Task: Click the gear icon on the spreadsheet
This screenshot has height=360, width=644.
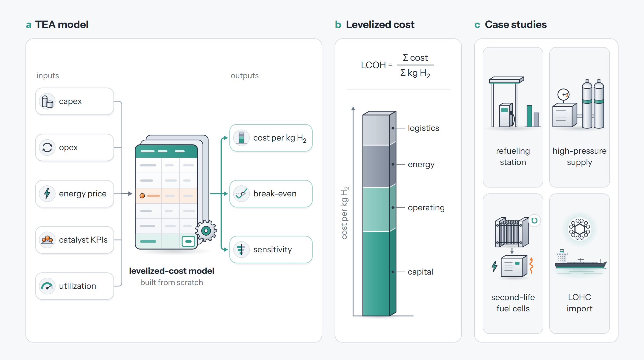Action: click(206, 231)
